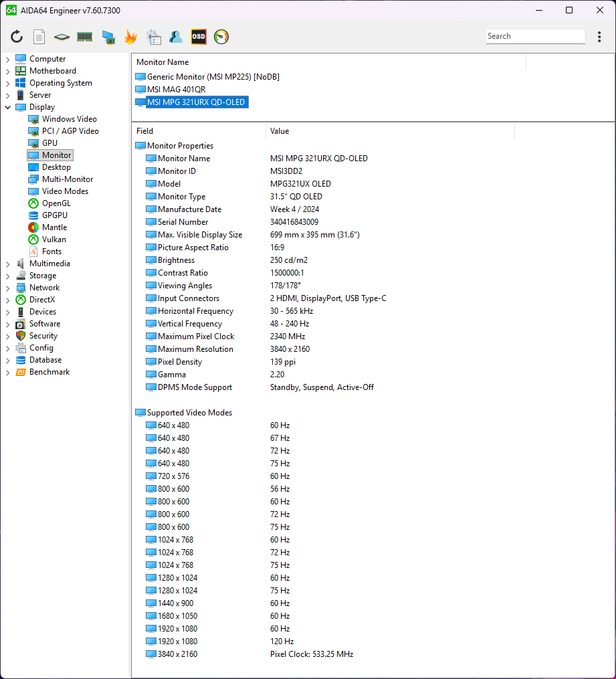Click the CPU chip toolbar icon
The height and width of the screenshot is (679, 616).
coord(62,37)
